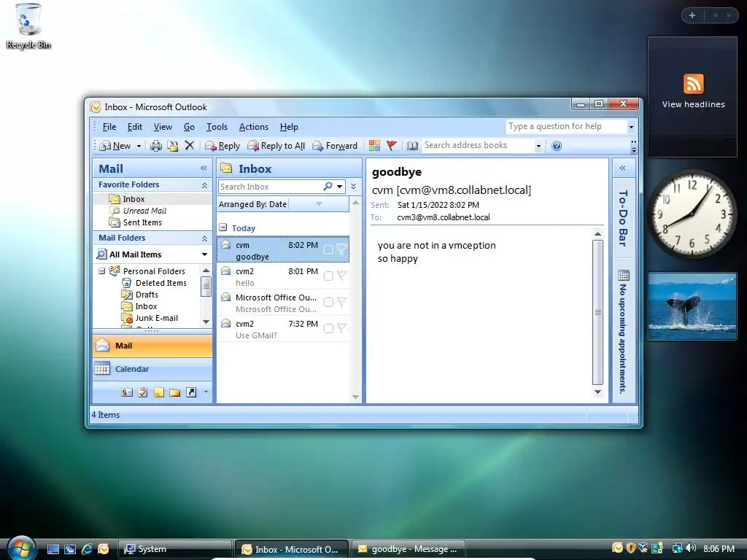Toggle category box on cvm2 hello message
747x560 pixels.
[328, 276]
